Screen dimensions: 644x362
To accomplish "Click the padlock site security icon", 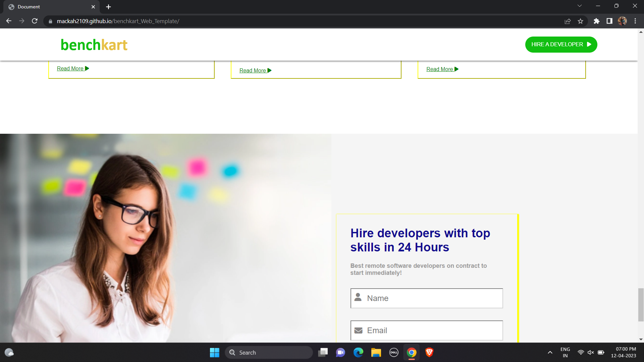I will point(50,21).
